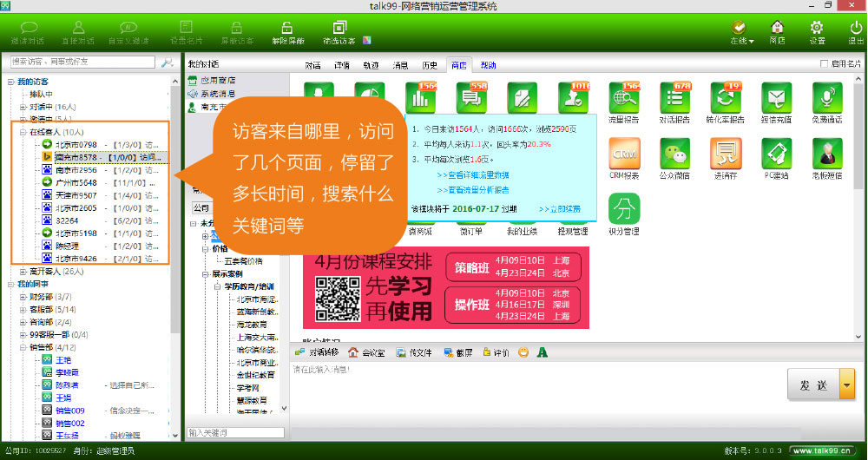Collapse the 在线客人 (10人) node
Viewport: 868px width, 460px height.
[23, 132]
